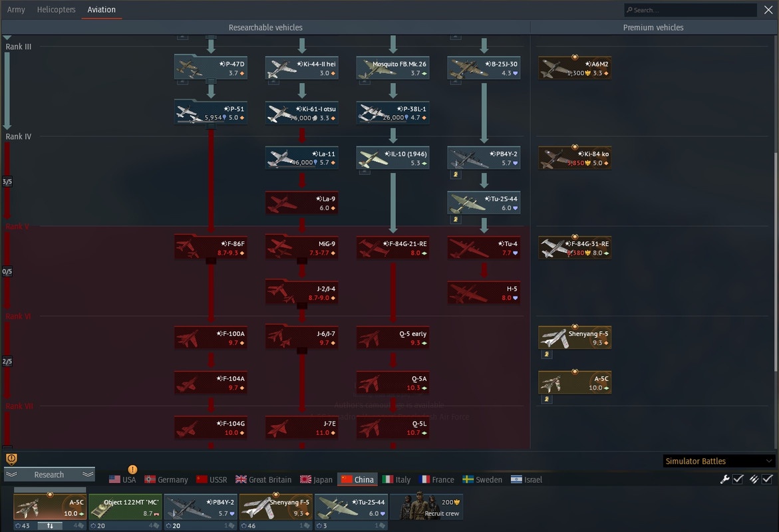
Task: Select the Q-5L attacker card
Action: [392, 428]
